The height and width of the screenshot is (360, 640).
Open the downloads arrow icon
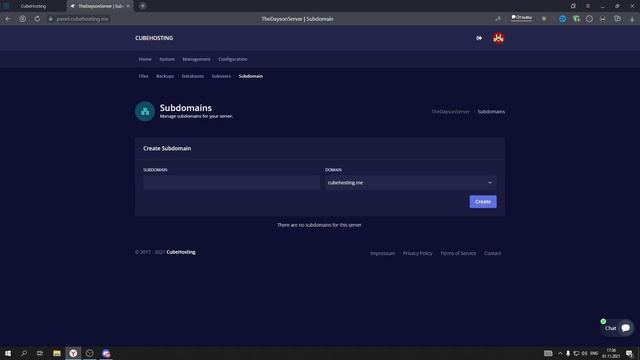[632, 19]
